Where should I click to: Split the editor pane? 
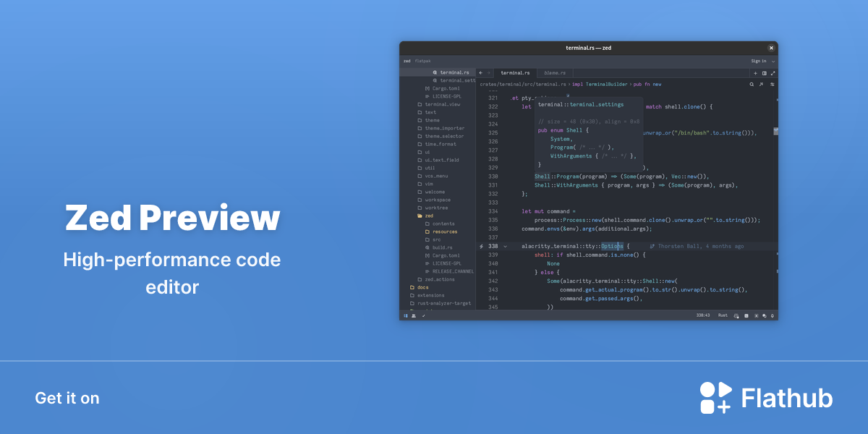[x=764, y=73]
